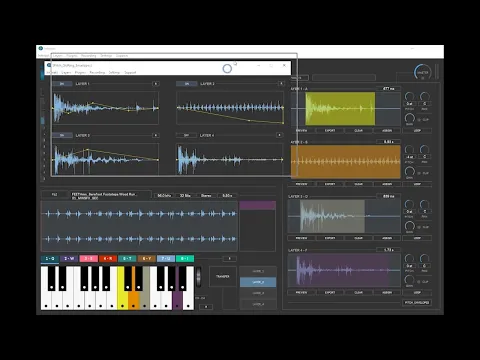Click Preview button under Layer 3 waveform

[x=301, y=238]
